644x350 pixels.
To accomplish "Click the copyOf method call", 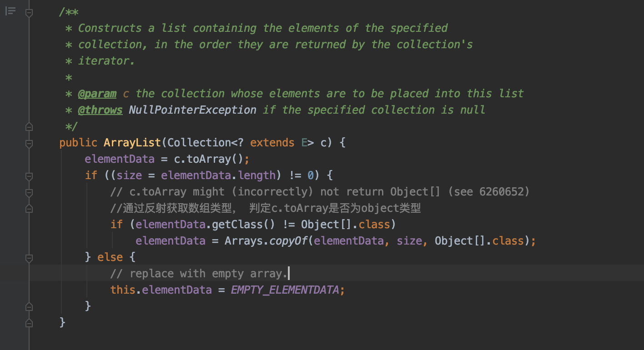I will (x=288, y=241).
